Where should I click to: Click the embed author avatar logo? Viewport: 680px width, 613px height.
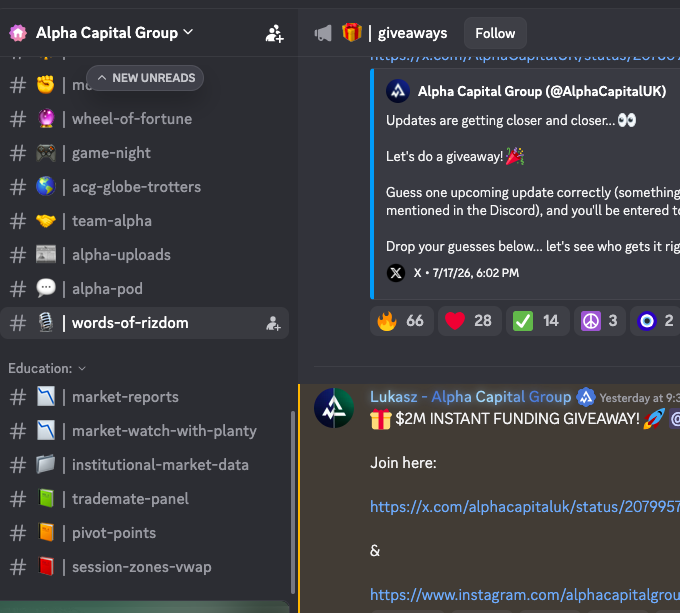(398, 91)
